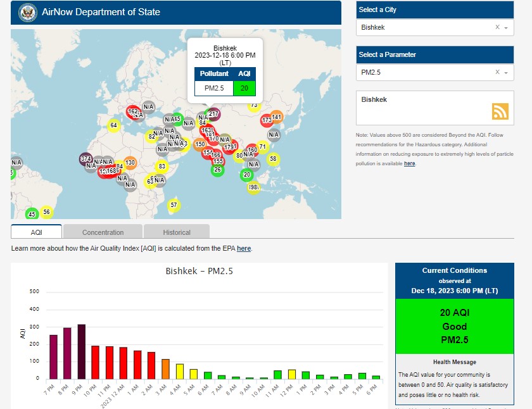Select the orange 141 AQI map marker

pos(276,116)
